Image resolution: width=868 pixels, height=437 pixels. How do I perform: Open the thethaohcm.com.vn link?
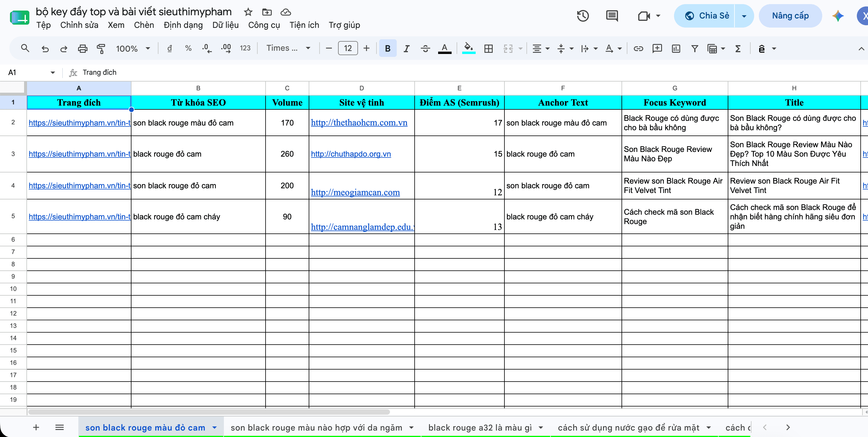359,123
